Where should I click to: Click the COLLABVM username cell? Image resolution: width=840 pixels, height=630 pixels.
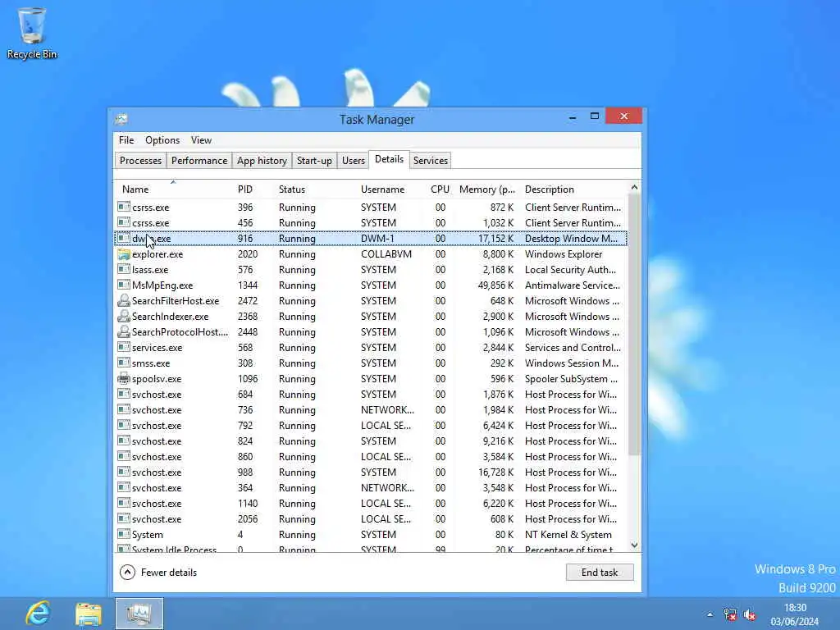pyautogui.click(x=386, y=254)
